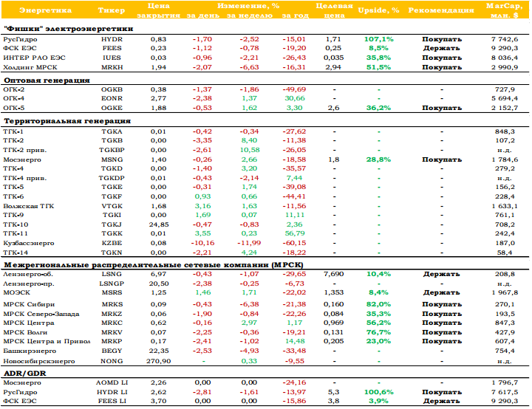Select upside value '76,7%' for МРСК Волги
Screen dimensions: 532x409
pyautogui.click(x=378, y=332)
